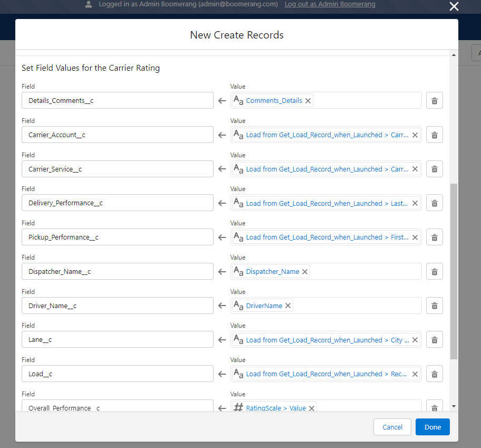Remove the Driver_Name__c row

[434, 306]
